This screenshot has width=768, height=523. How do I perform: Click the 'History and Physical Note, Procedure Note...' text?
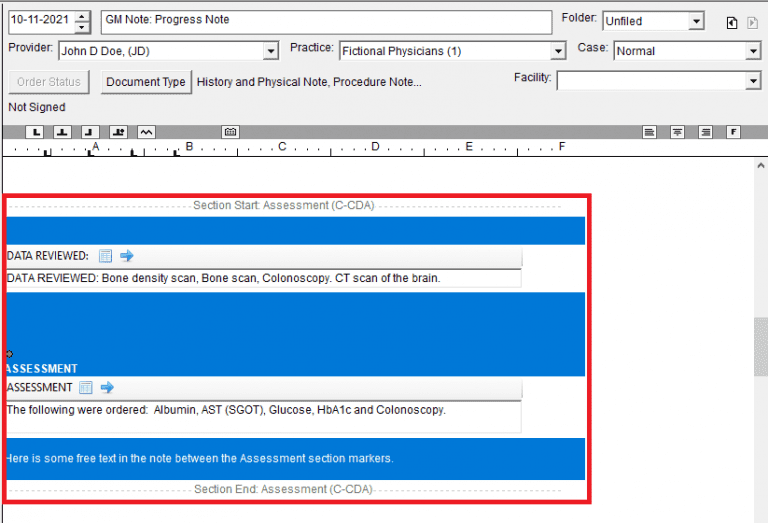click(x=309, y=82)
